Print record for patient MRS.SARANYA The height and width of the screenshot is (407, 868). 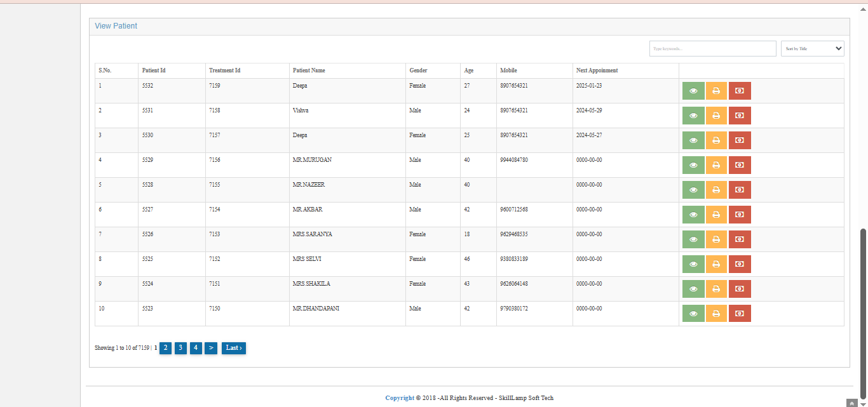(716, 239)
